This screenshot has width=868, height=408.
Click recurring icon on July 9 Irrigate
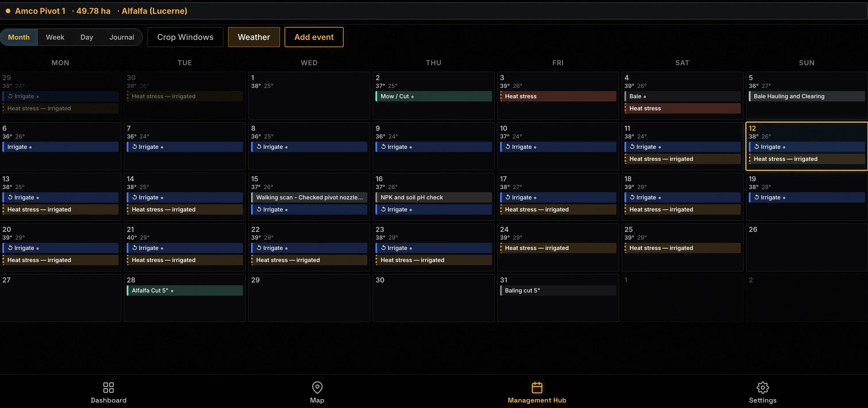383,147
